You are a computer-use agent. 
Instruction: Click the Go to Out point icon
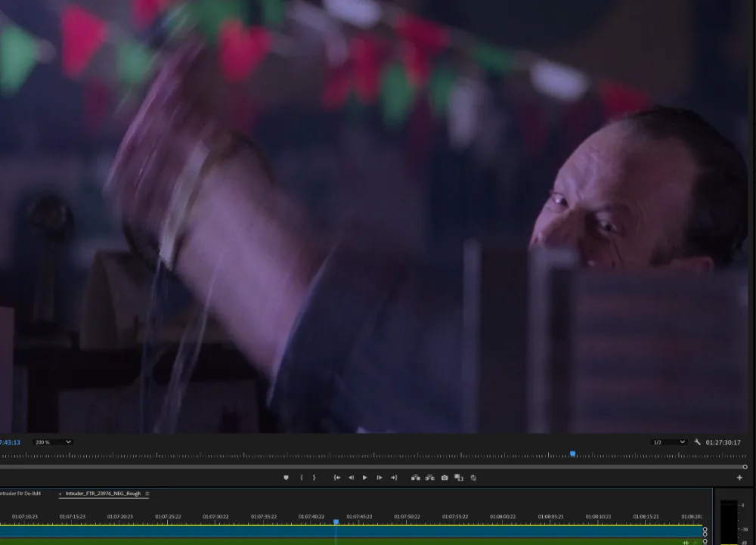[394, 478]
